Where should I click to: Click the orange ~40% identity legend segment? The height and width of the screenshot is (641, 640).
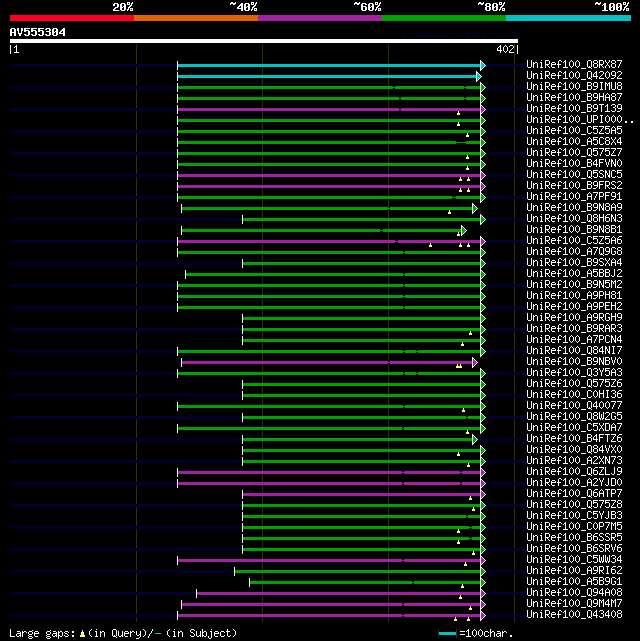(x=196, y=18)
